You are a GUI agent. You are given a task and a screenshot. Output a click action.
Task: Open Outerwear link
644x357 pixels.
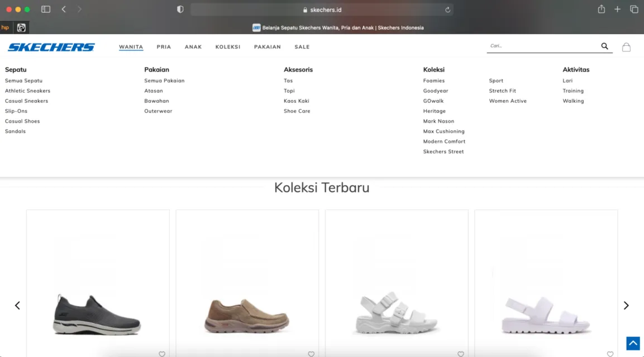pyautogui.click(x=158, y=111)
